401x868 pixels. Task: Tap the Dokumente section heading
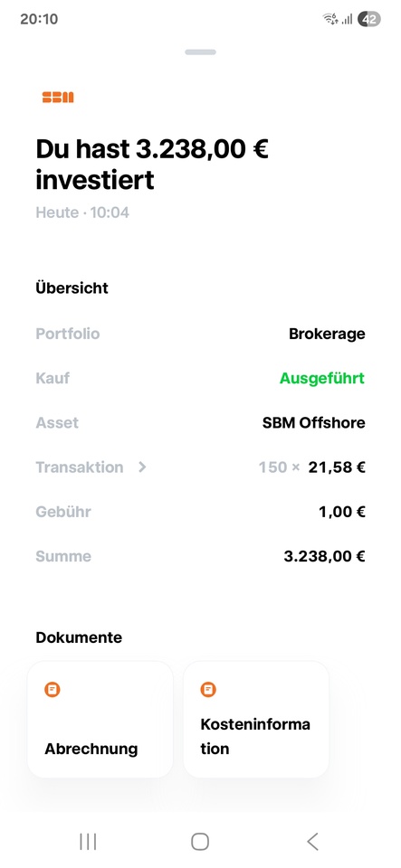coord(79,637)
